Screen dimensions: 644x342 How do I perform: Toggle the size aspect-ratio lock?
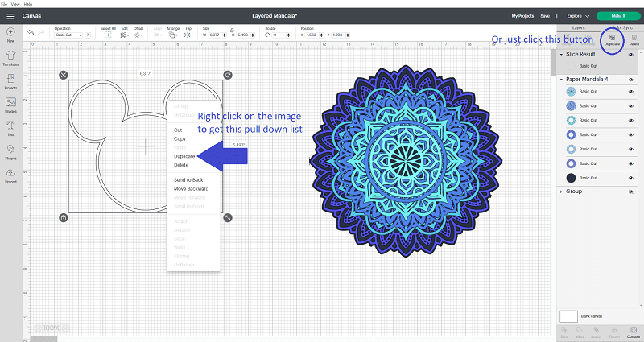coord(232,30)
